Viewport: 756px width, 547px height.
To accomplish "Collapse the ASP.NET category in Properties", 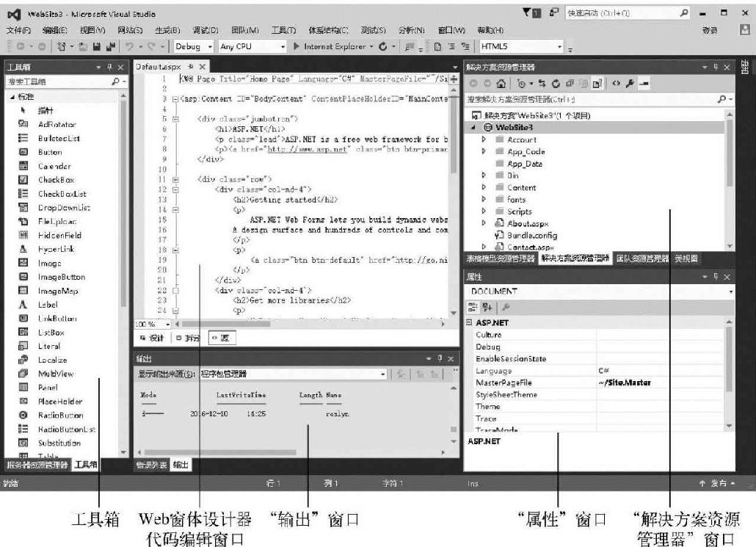I will click(x=469, y=322).
